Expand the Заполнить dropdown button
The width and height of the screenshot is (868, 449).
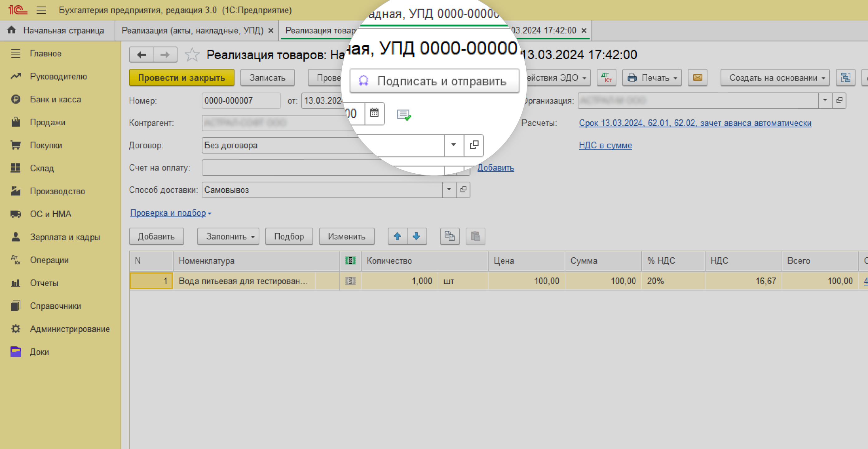[x=228, y=236]
